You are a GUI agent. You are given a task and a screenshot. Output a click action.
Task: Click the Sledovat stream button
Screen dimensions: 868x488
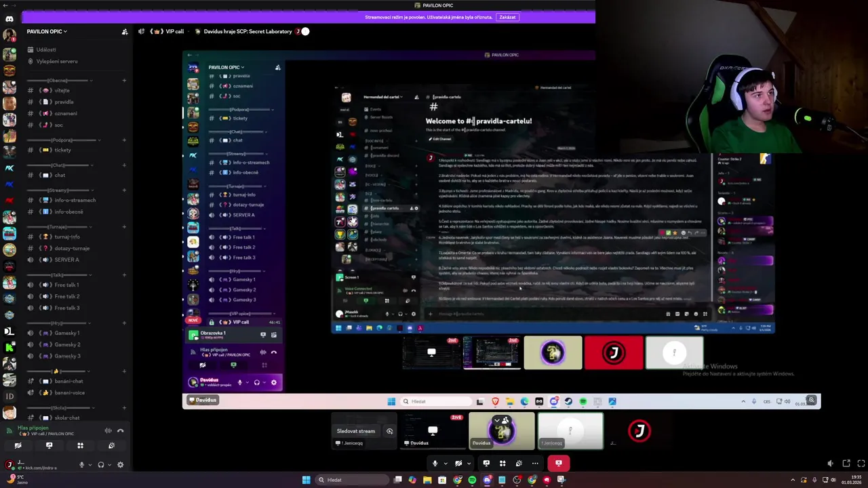(356, 431)
